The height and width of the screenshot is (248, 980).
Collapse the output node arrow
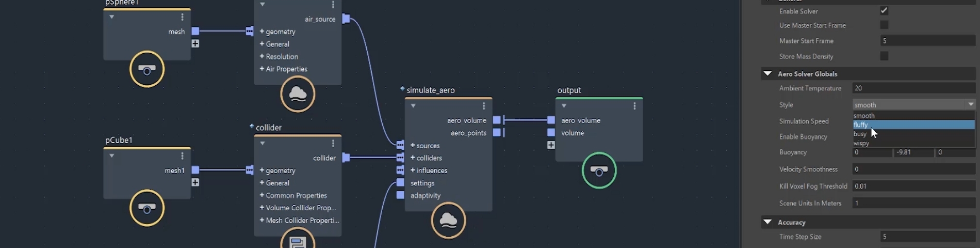pyautogui.click(x=564, y=106)
